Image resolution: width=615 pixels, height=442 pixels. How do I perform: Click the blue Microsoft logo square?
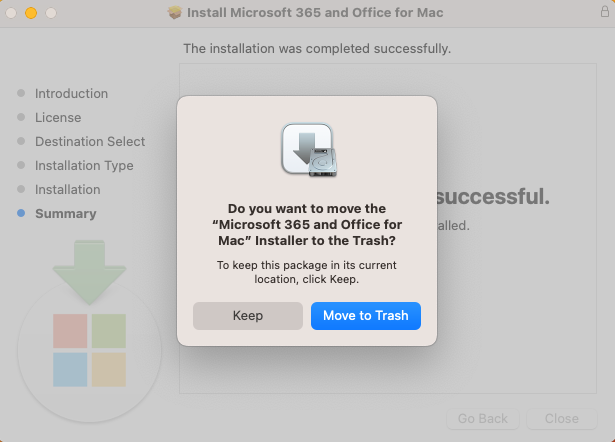click(x=70, y=369)
